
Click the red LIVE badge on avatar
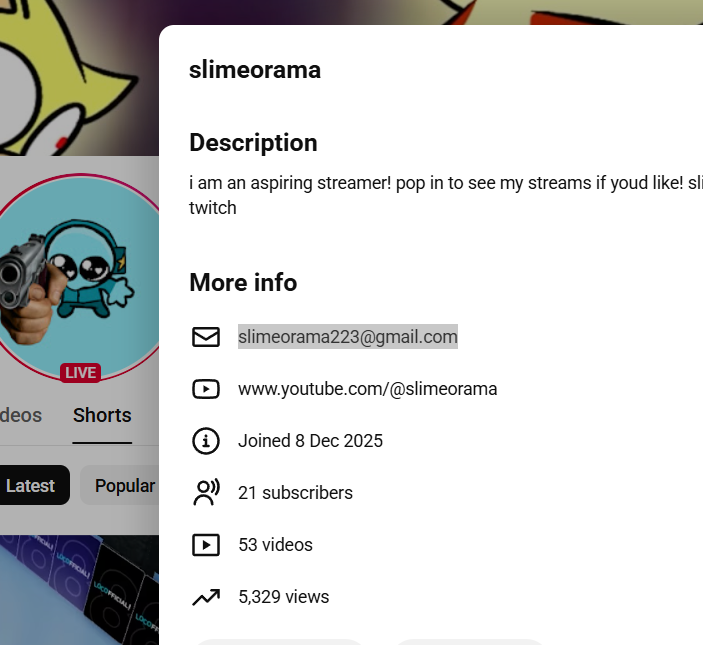click(x=81, y=373)
